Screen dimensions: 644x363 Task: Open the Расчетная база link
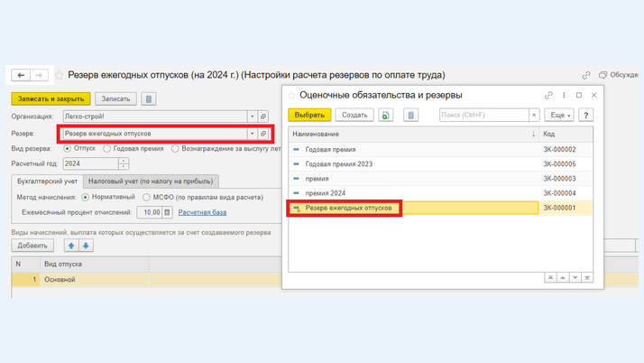[x=202, y=212]
